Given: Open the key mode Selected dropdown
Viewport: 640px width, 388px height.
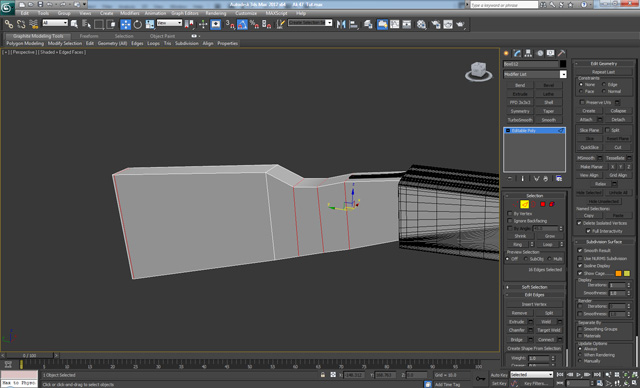Looking at the screenshot, I should tap(531, 375).
